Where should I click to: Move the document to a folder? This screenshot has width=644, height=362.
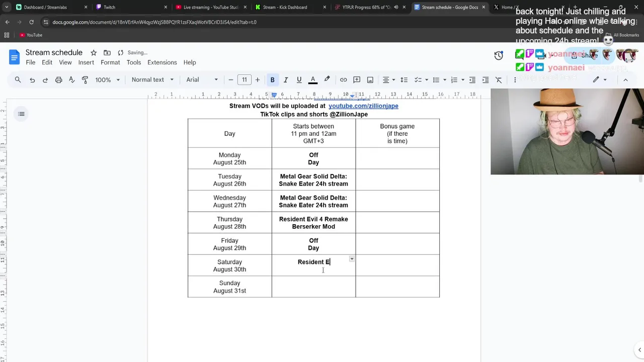pos(107,53)
